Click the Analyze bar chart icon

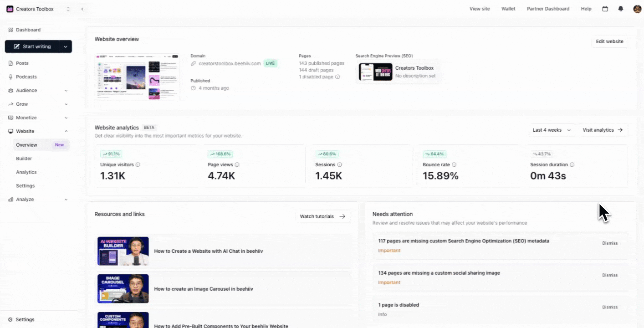(10, 200)
